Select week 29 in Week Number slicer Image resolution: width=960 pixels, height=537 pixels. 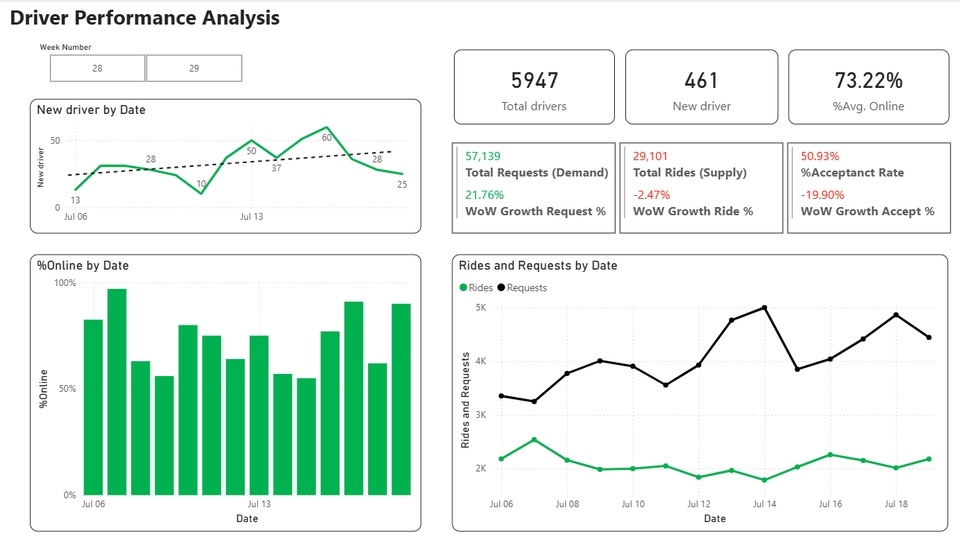[194, 68]
